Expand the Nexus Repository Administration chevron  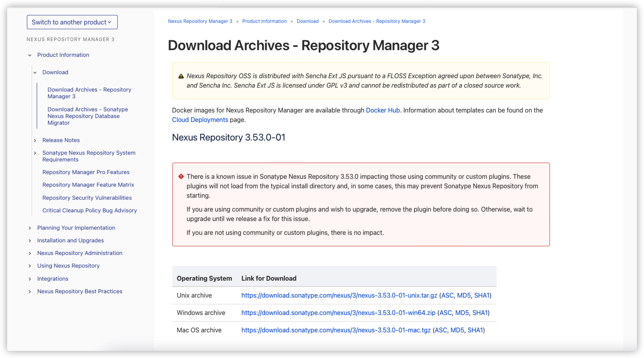pos(30,253)
